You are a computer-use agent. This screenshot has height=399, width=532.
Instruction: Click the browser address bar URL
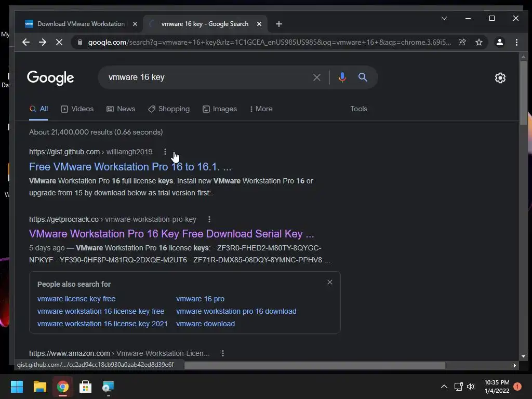[x=270, y=42]
